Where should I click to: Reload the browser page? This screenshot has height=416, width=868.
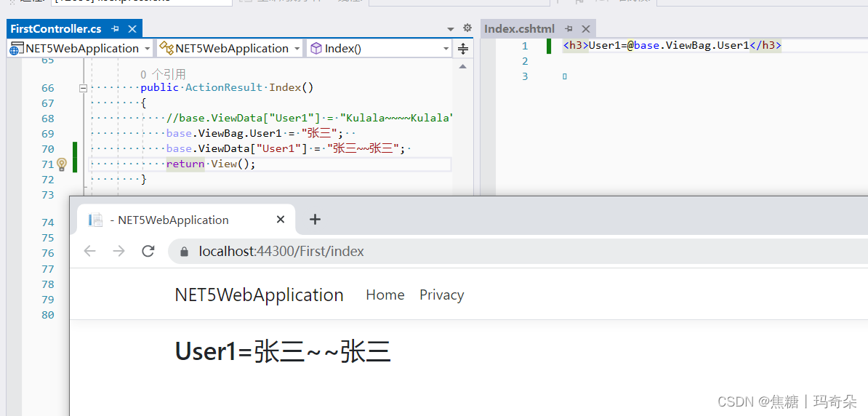pos(148,251)
